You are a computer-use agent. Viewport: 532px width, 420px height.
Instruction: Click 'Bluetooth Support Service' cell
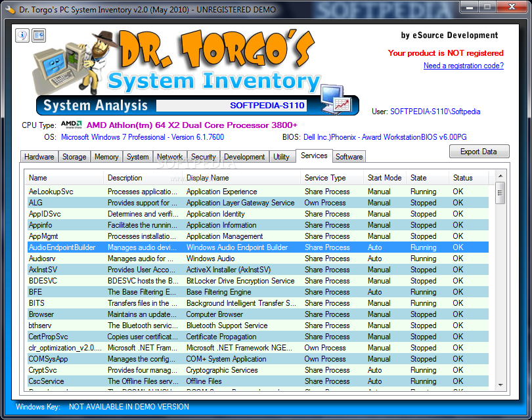[x=227, y=325]
